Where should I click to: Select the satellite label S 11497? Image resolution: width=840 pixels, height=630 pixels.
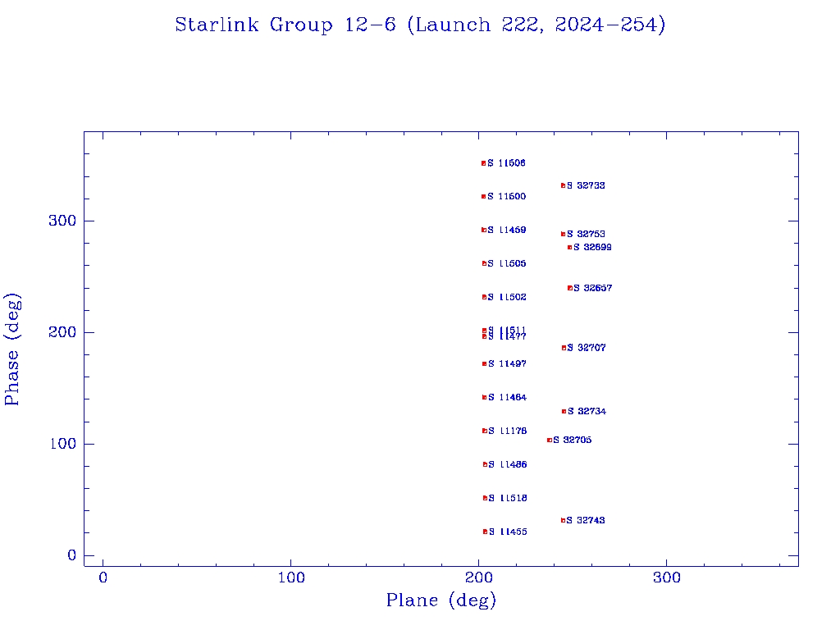(x=507, y=363)
